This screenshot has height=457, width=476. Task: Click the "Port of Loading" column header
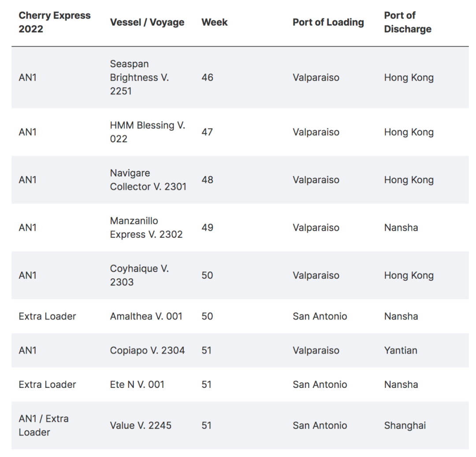328,22
